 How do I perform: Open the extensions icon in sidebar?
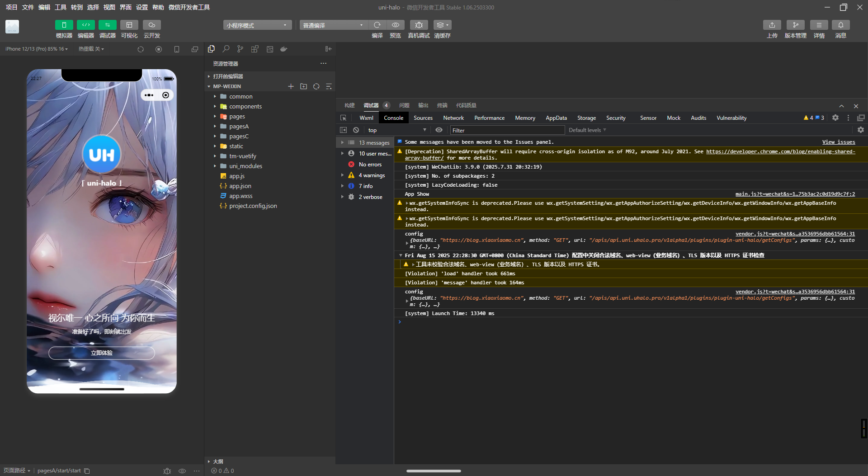click(255, 49)
